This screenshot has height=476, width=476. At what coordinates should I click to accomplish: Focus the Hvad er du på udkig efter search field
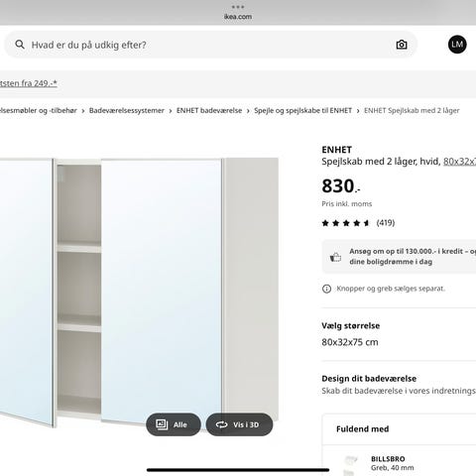click(x=210, y=45)
